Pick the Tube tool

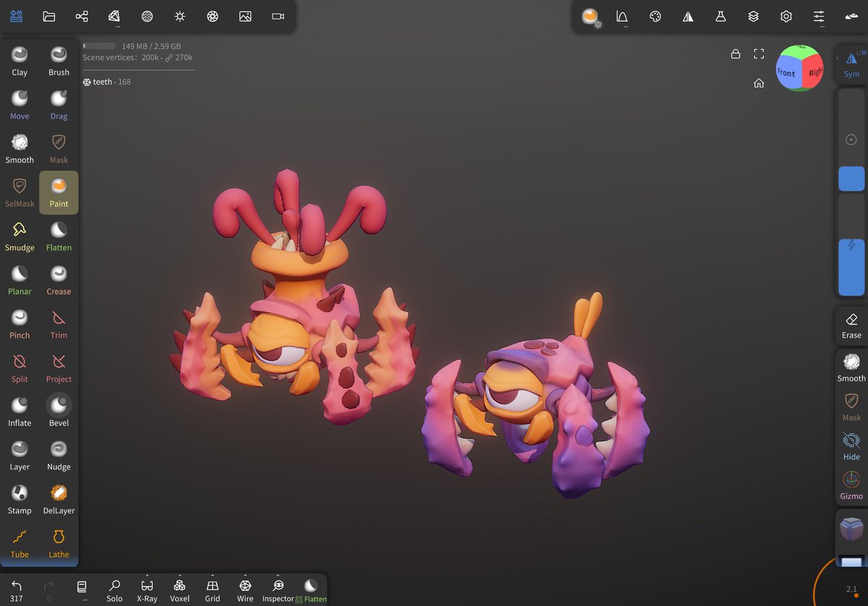pyautogui.click(x=20, y=543)
